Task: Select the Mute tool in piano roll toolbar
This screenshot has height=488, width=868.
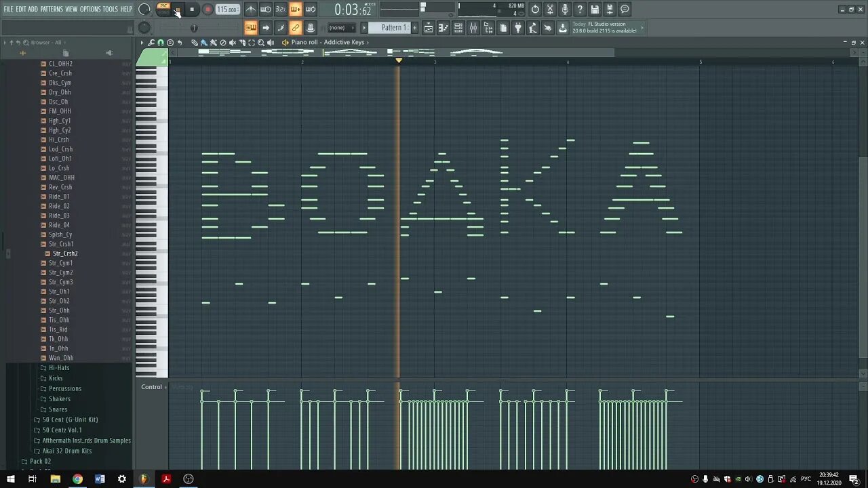Action: click(x=233, y=42)
